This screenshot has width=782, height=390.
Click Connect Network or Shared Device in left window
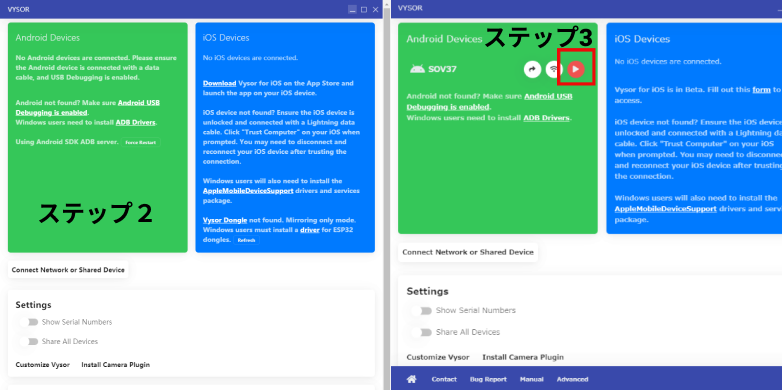pos(68,270)
